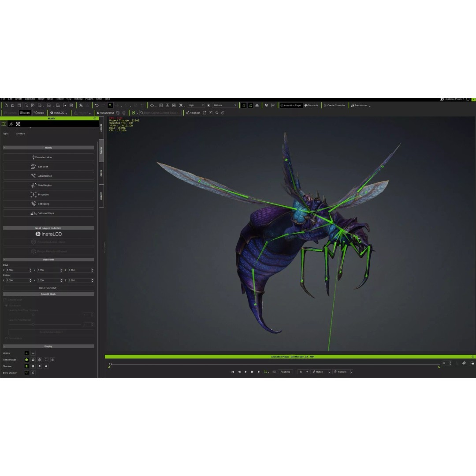The width and height of the screenshot is (476, 476).
Task: Click the animation timeline track
Action: pos(275,364)
